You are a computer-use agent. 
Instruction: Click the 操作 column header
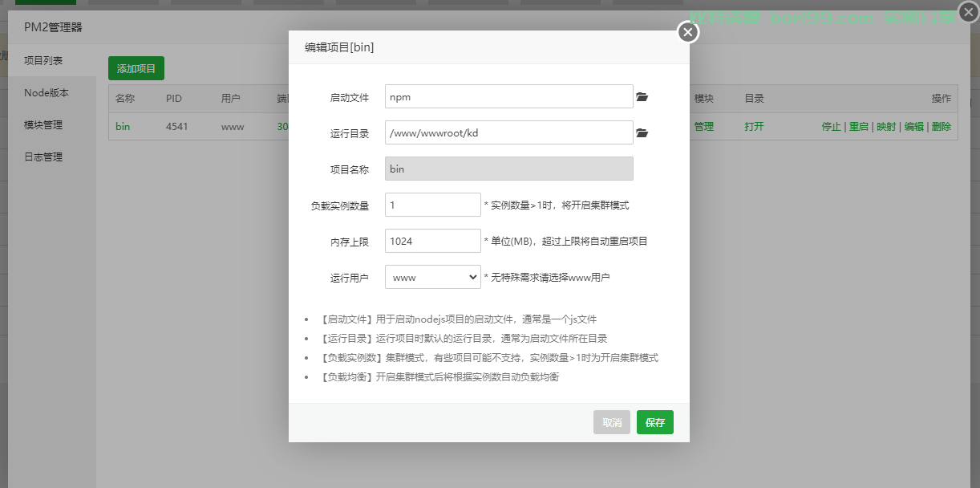(942, 99)
